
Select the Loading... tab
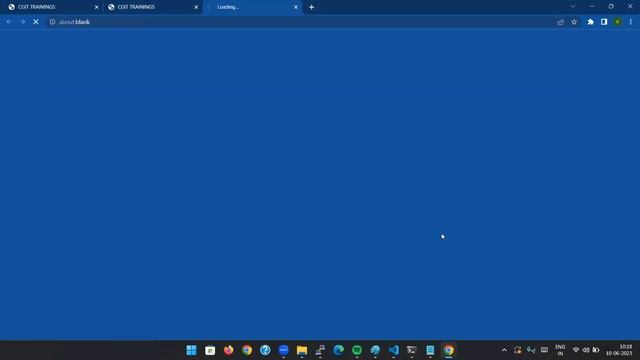(x=252, y=7)
